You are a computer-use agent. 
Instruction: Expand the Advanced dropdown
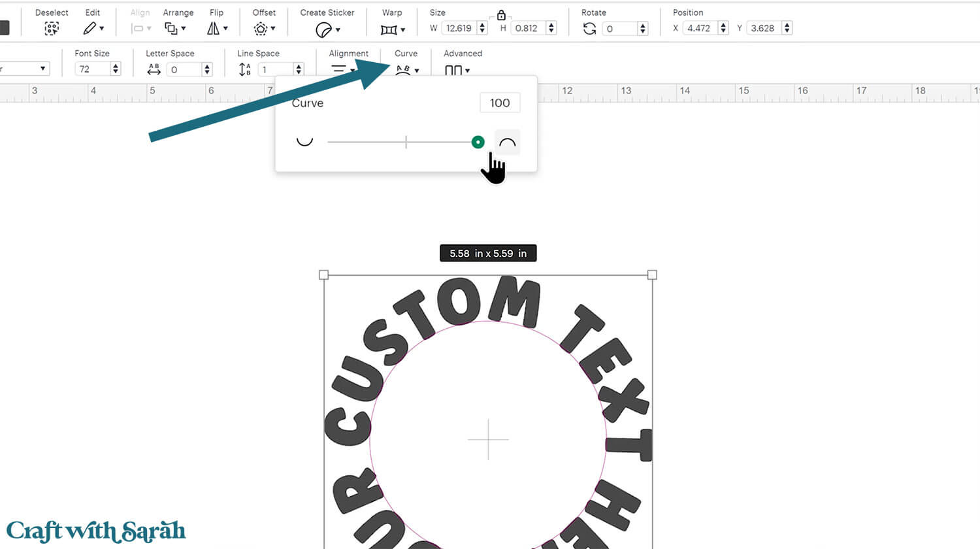pyautogui.click(x=457, y=69)
